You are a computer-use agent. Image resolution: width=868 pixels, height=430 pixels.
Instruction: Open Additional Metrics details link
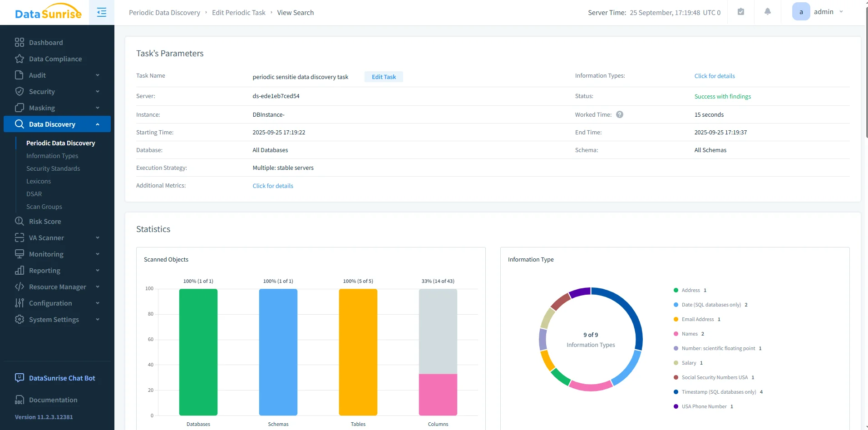pos(272,186)
